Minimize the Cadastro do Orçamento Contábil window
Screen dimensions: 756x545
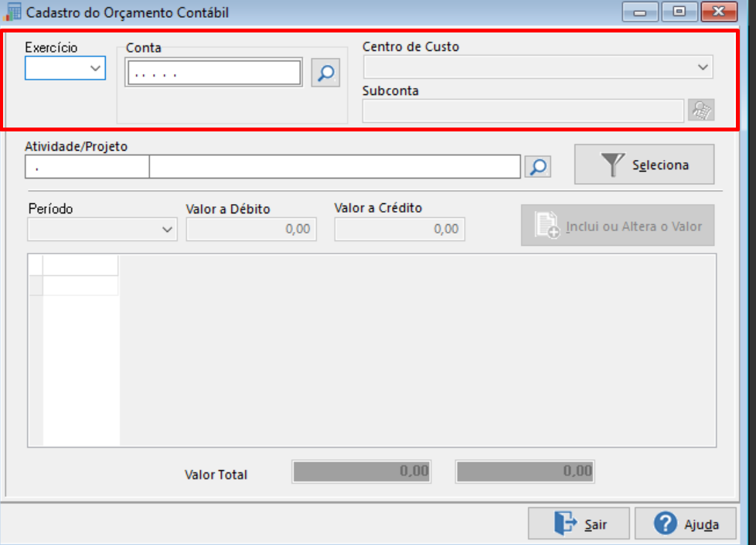tap(640, 12)
